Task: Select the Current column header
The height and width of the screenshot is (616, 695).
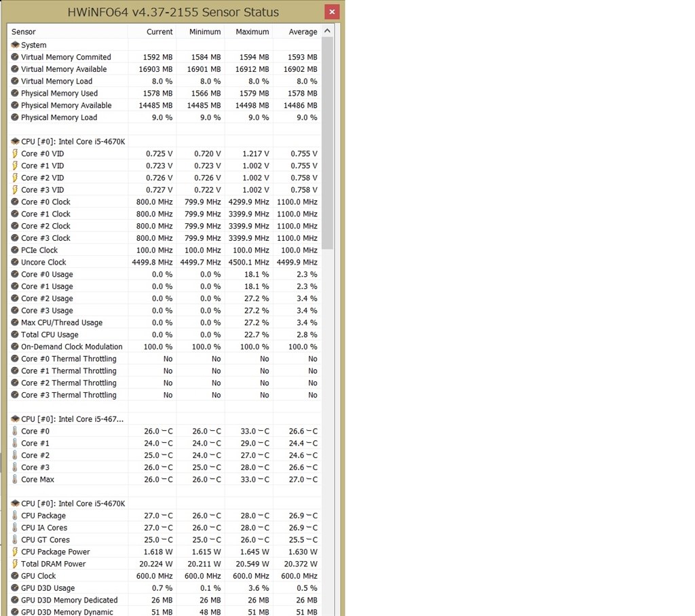Action: click(x=152, y=31)
